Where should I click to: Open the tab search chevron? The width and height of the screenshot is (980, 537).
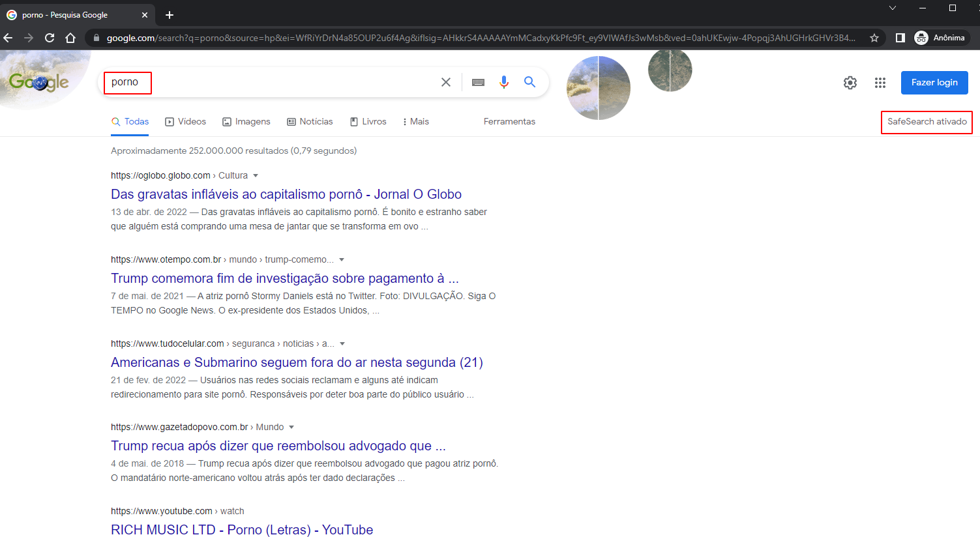(x=893, y=8)
